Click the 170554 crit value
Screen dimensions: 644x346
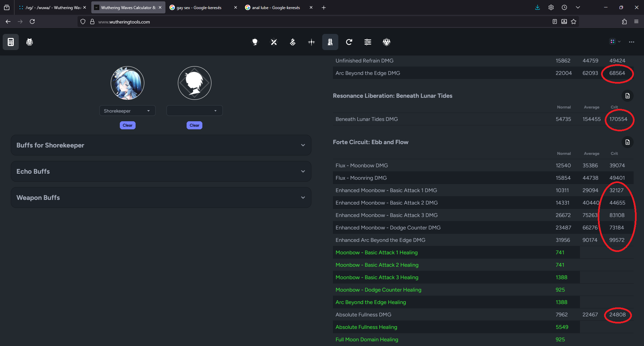click(x=618, y=119)
